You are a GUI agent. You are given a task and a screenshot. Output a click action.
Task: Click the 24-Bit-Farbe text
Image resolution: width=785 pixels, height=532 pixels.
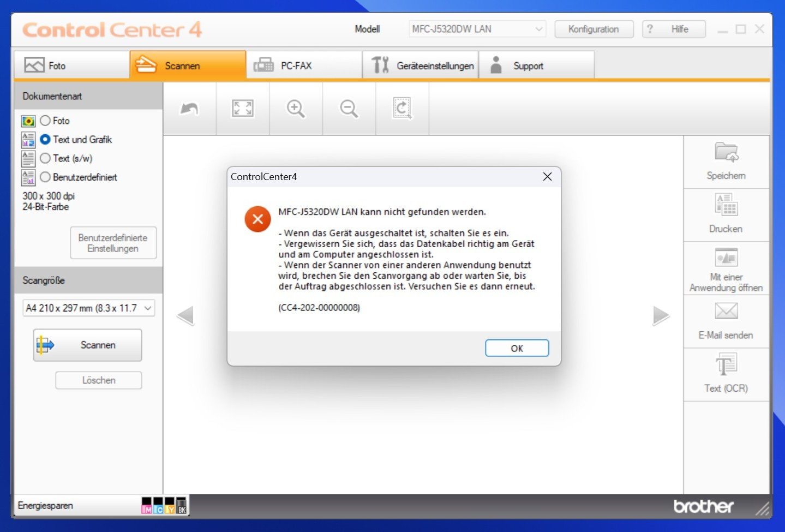(46, 207)
